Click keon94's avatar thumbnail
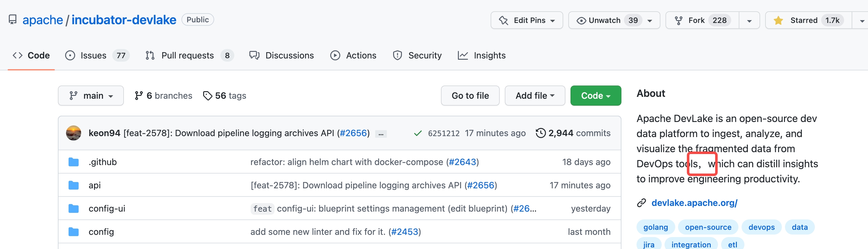 (x=74, y=133)
